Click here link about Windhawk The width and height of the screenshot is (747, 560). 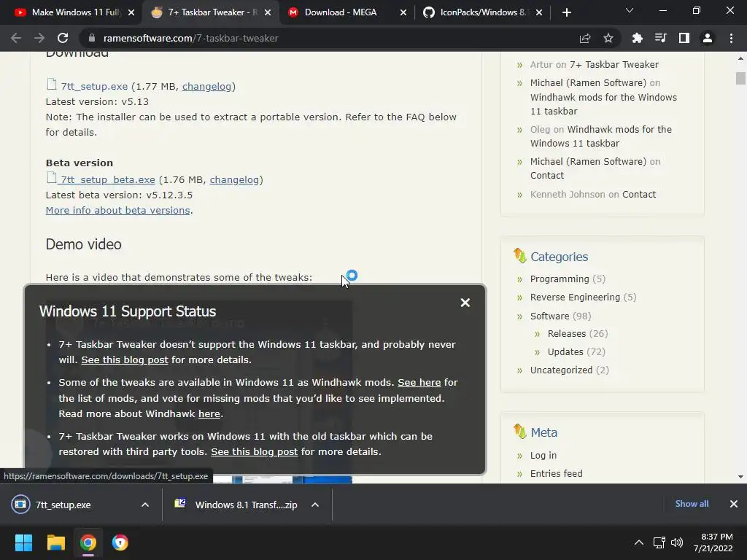pos(209,414)
